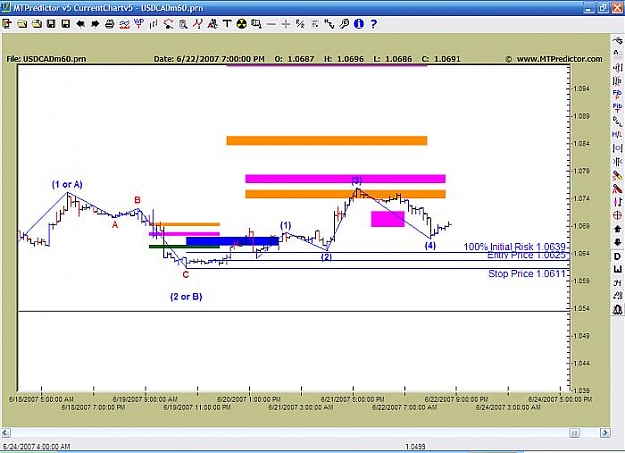Click the red crosshair circle sidebar icon

[617, 215]
